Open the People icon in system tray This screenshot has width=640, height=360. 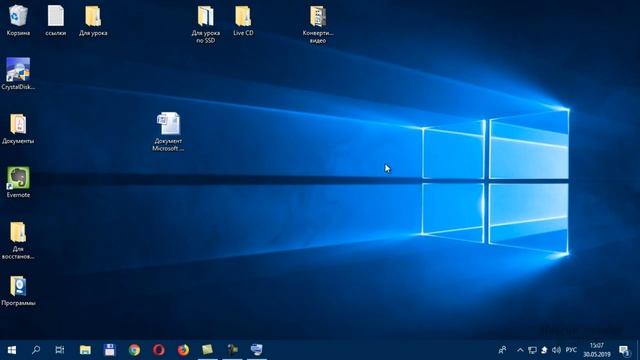502,350
